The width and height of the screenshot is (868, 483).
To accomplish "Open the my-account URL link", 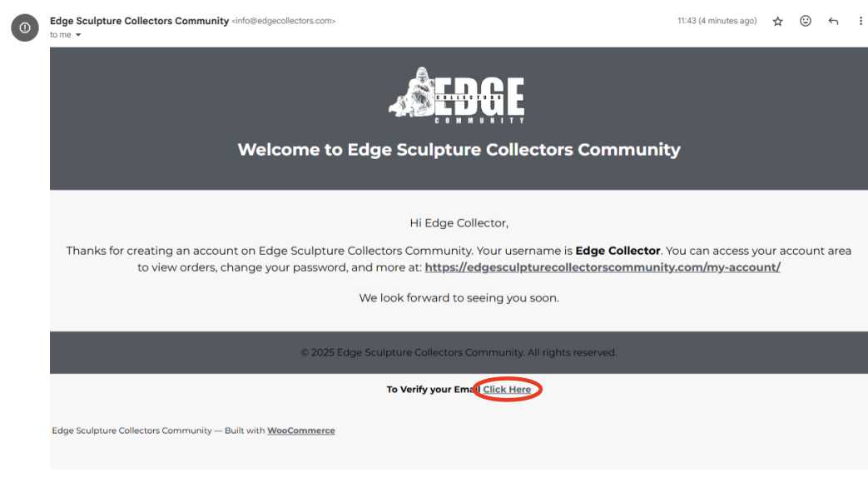I will 603,267.
